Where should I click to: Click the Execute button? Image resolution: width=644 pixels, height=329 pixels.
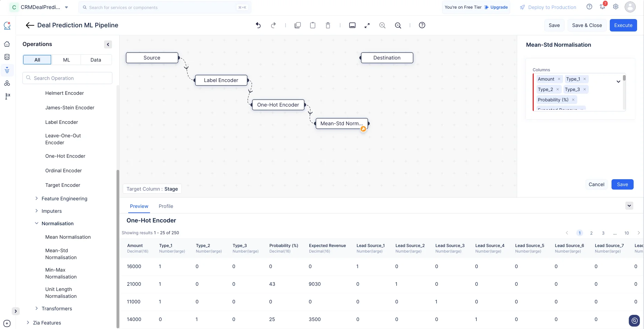pos(623,25)
